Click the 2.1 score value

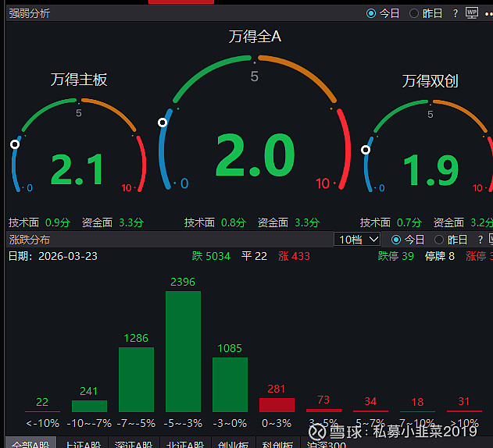[x=77, y=169]
